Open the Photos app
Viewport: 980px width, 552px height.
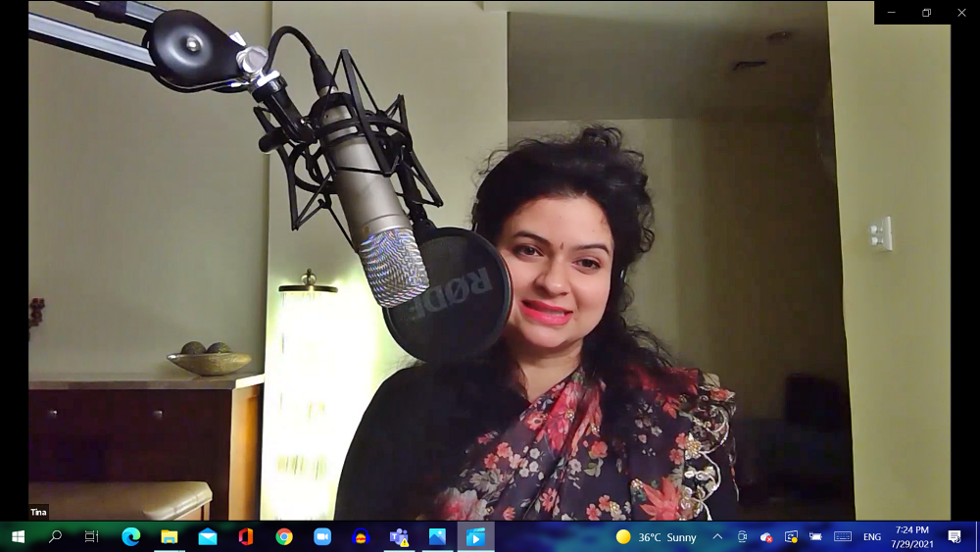(x=437, y=536)
